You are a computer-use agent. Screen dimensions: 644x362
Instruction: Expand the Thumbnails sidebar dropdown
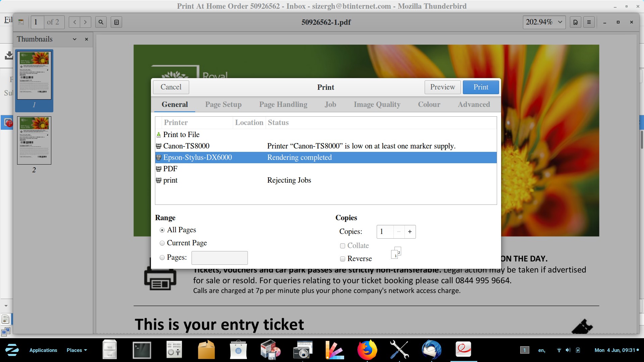(74, 39)
